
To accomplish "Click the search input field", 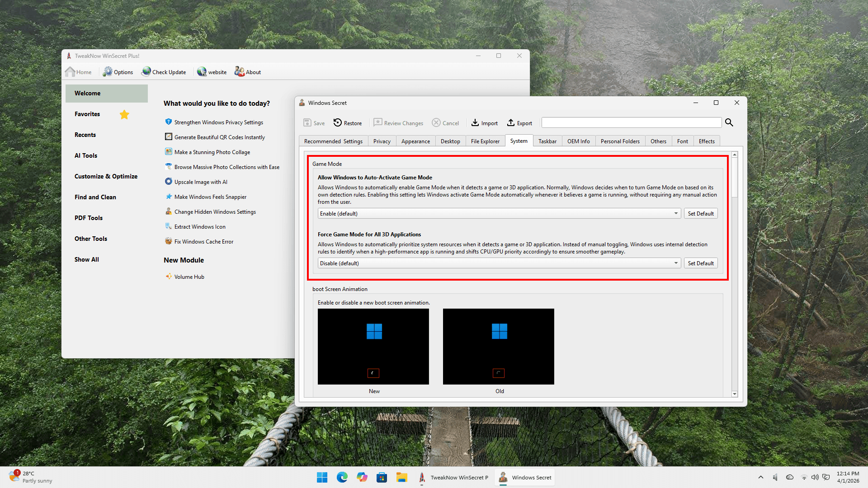I will point(631,123).
